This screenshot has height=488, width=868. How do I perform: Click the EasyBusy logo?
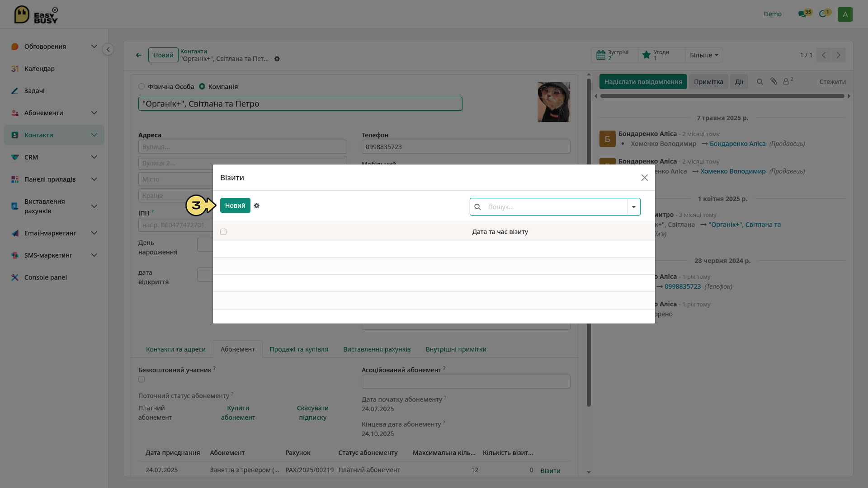click(x=36, y=14)
